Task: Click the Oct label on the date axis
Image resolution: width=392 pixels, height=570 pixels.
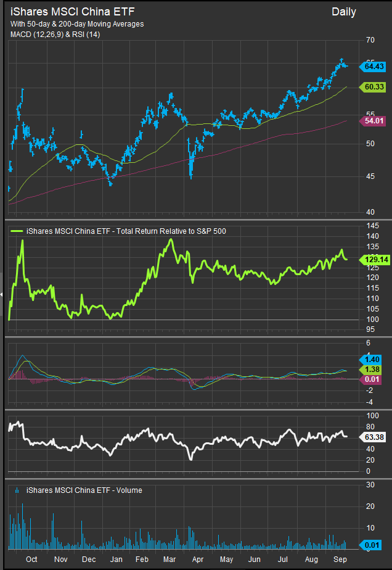Action: pyautogui.click(x=31, y=559)
